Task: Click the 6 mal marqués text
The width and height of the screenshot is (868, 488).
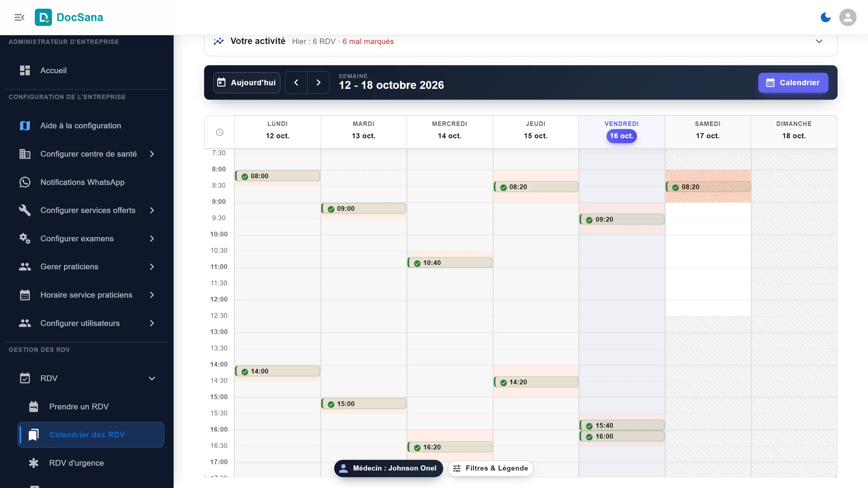Action: tap(368, 42)
